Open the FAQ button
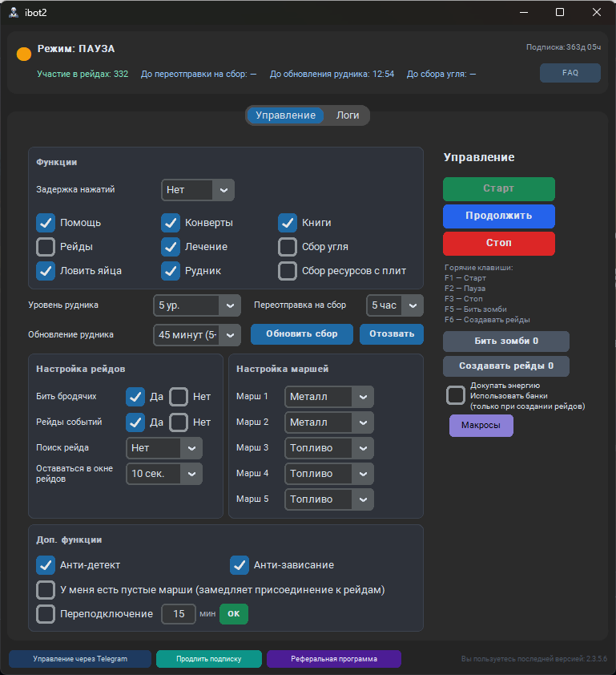Viewport: 616px width, 675px height. click(x=570, y=73)
